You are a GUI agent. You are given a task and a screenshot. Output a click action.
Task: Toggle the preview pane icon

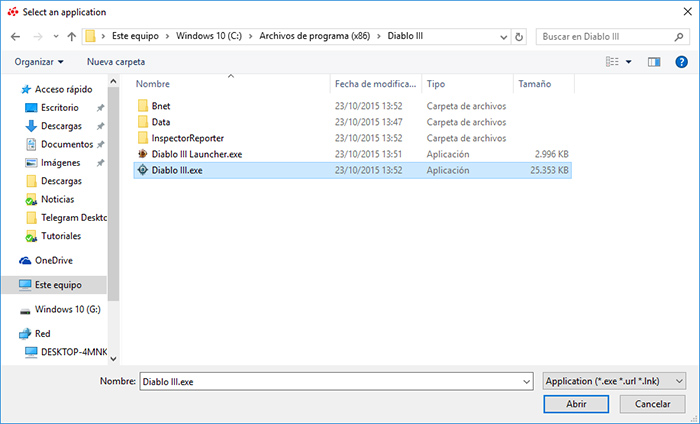coord(654,62)
